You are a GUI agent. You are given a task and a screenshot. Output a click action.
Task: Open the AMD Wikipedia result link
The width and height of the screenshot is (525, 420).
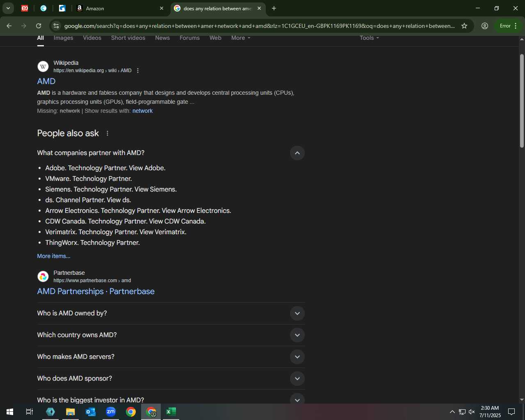[x=46, y=81]
